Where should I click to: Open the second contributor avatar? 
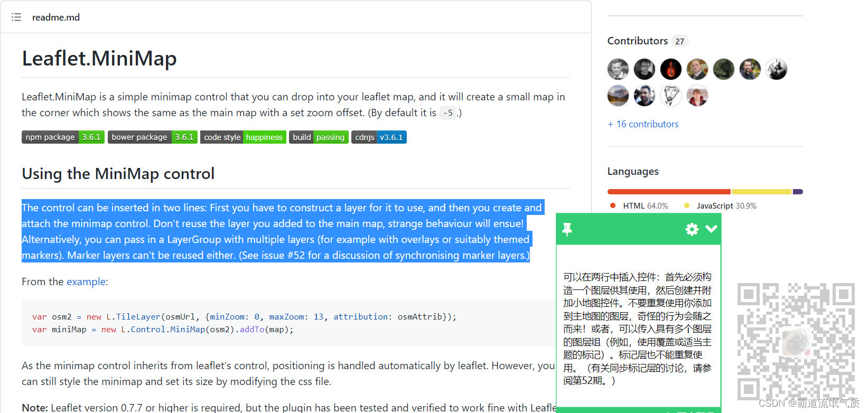pyautogui.click(x=645, y=69)
